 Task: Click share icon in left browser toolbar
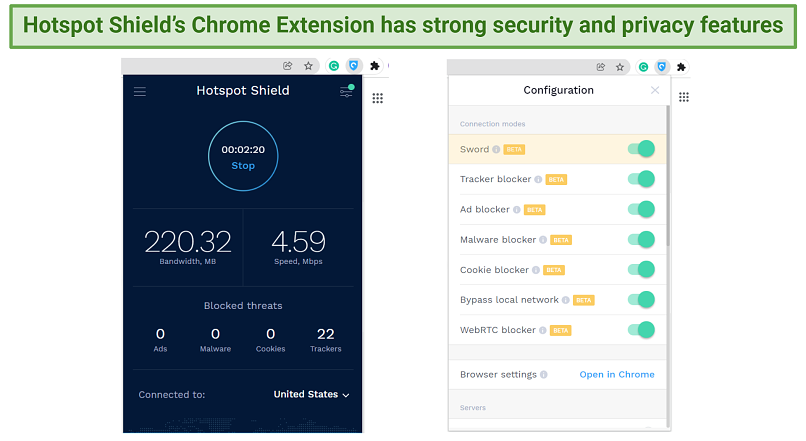click(288, 66)
